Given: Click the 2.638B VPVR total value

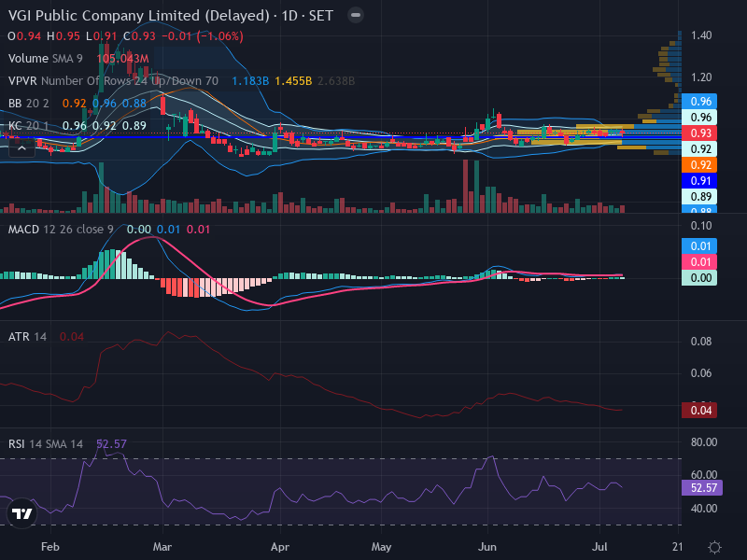Looking at the screenshot, I should [336, 81].
